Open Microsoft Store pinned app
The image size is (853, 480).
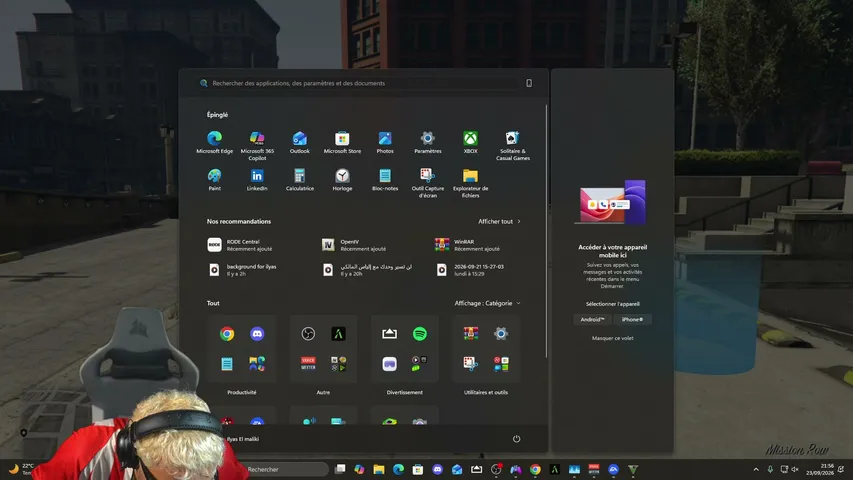point(342,143)
